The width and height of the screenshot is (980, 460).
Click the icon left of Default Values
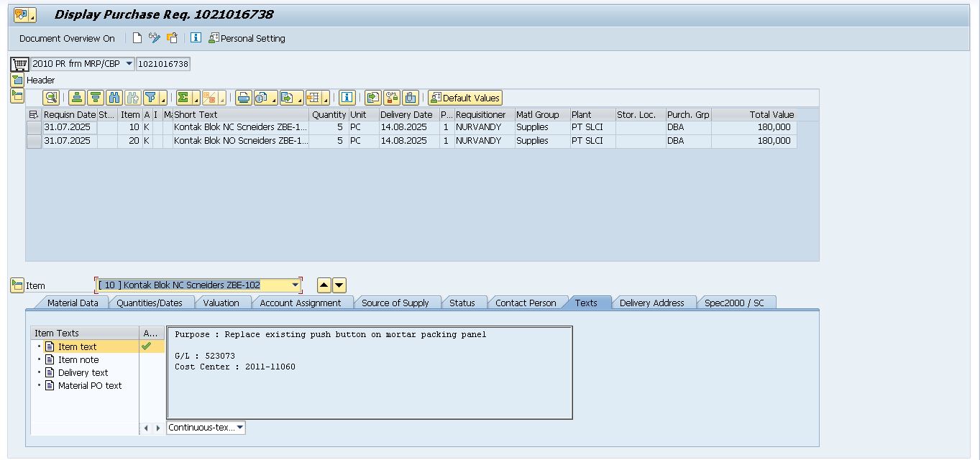(411, 98)
